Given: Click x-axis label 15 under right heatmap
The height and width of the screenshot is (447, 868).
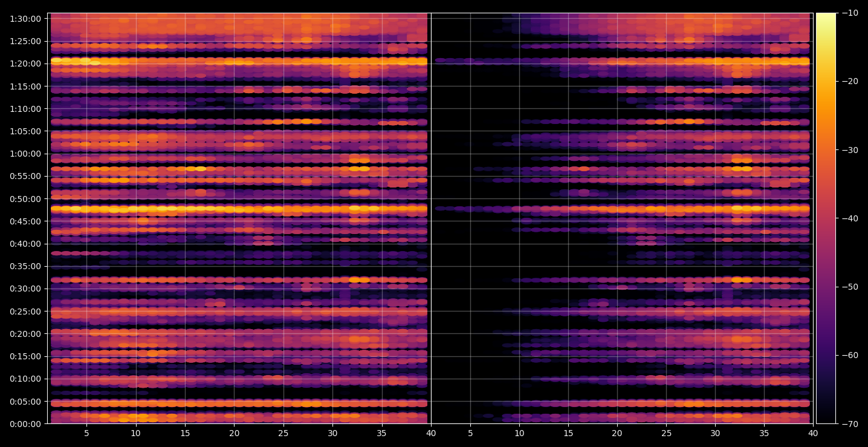Looking at the screenshot, I should 568,433.
